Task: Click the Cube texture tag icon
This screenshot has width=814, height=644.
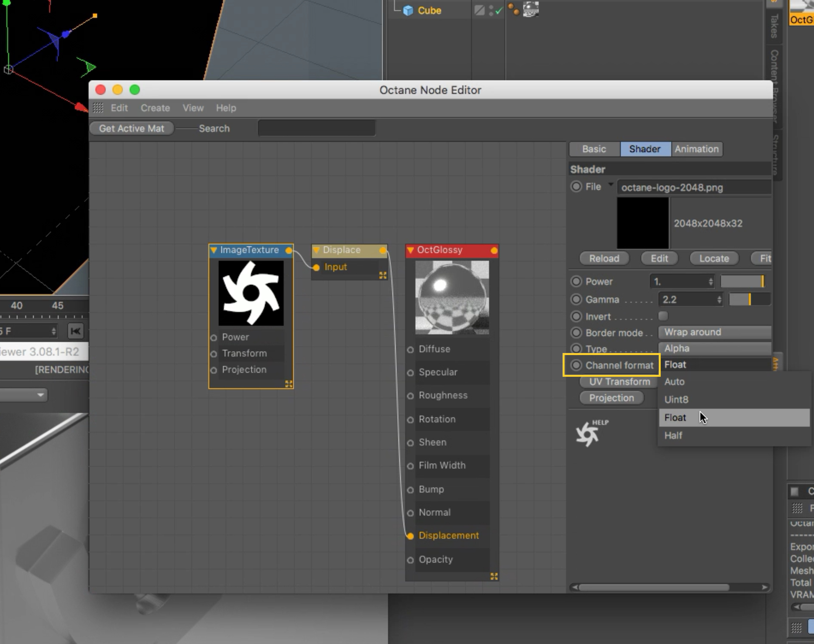Action: tap(530, 9)
